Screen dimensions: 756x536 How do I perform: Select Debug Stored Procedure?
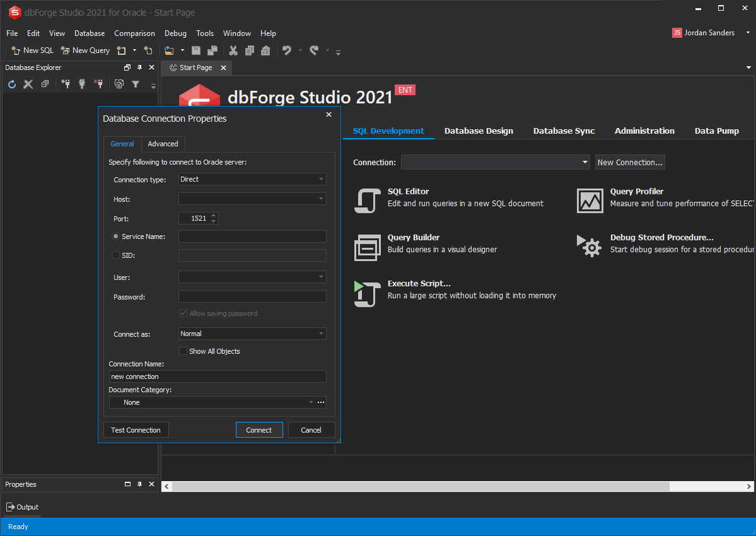(x=661, y=238)
